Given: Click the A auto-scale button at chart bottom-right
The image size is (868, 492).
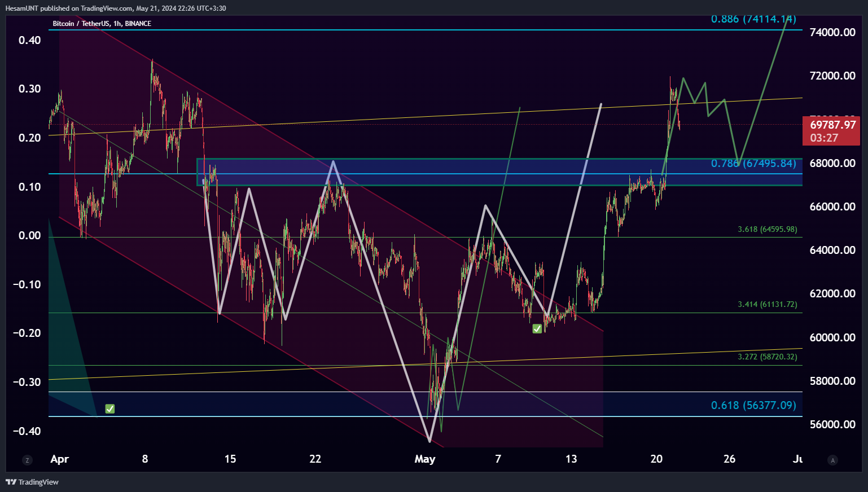Looking at the screenshot, I should (x=832, y=460).
